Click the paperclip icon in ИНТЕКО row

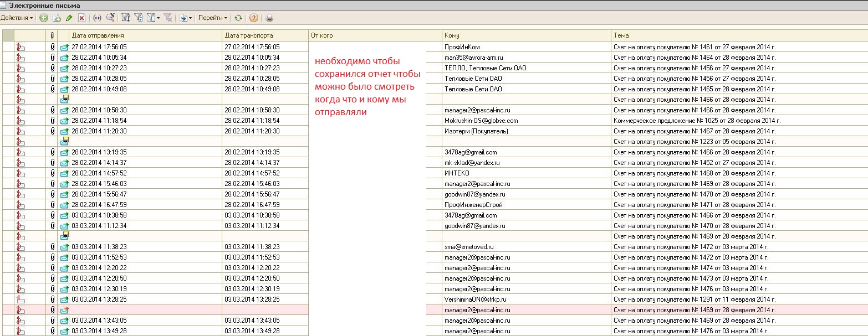(52, 173)
